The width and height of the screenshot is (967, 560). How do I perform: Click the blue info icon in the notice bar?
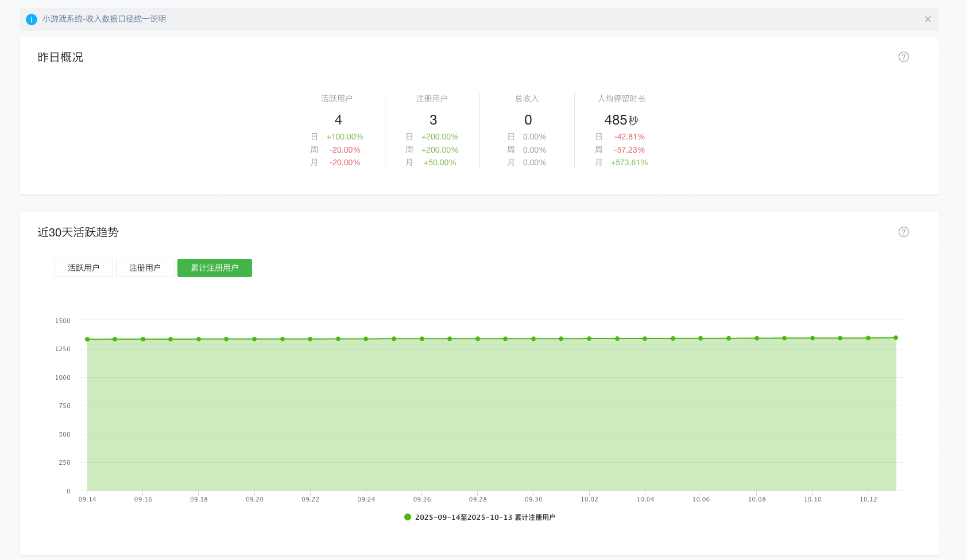pyautogui.click(x=32, y=20)
